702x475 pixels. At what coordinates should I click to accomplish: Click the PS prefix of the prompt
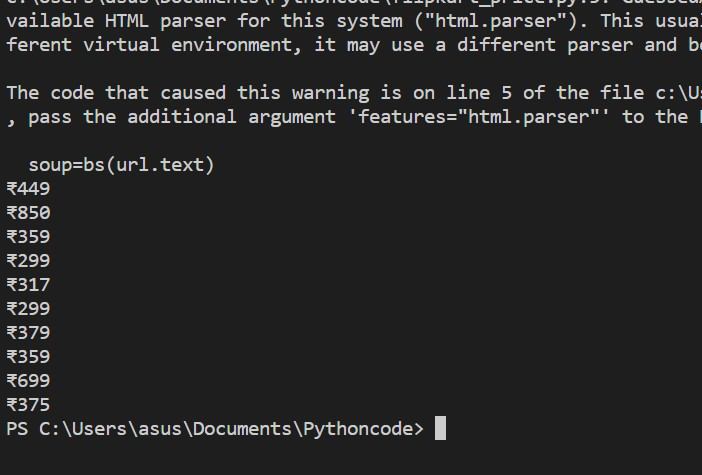point(17,429)
